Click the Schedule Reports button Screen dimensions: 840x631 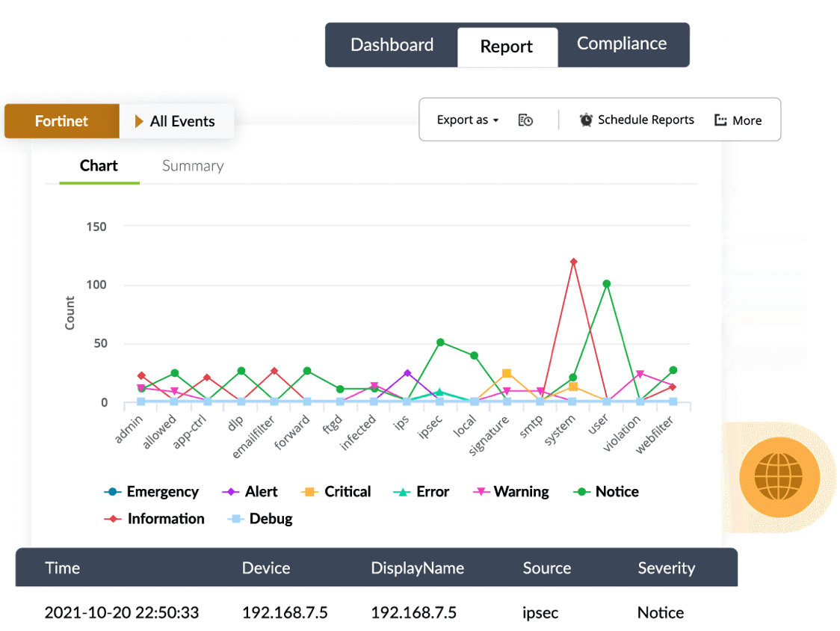(646, 120)
